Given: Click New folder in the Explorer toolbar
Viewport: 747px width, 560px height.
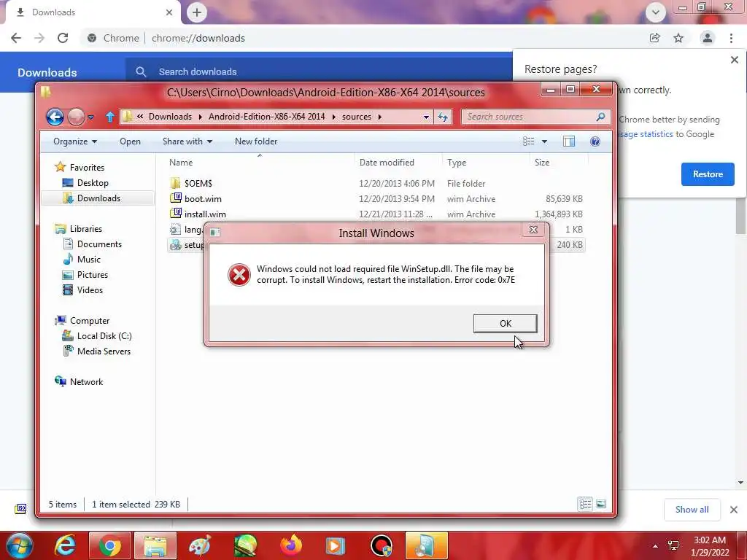Looking at the screenshot, I should point(256,141).
